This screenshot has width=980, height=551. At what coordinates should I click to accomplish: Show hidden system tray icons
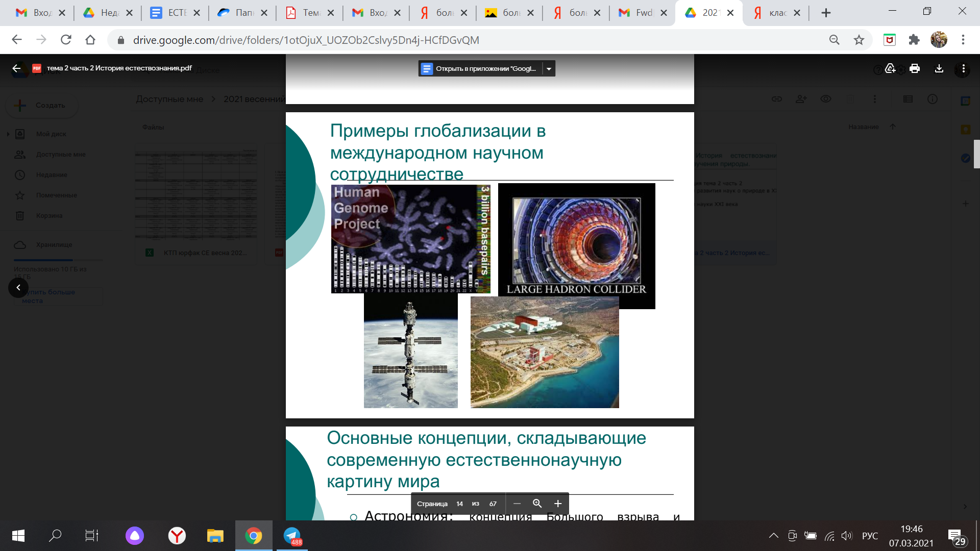coord(774,536)
